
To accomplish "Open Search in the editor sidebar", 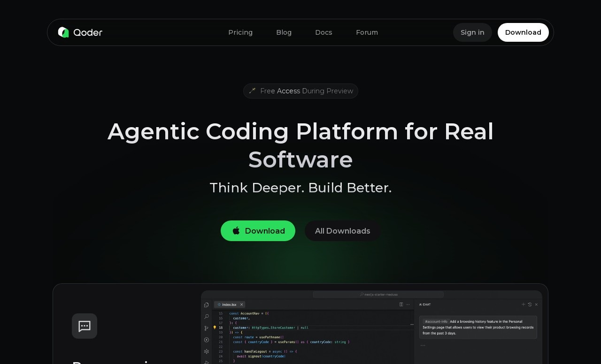I will (207, 317).
